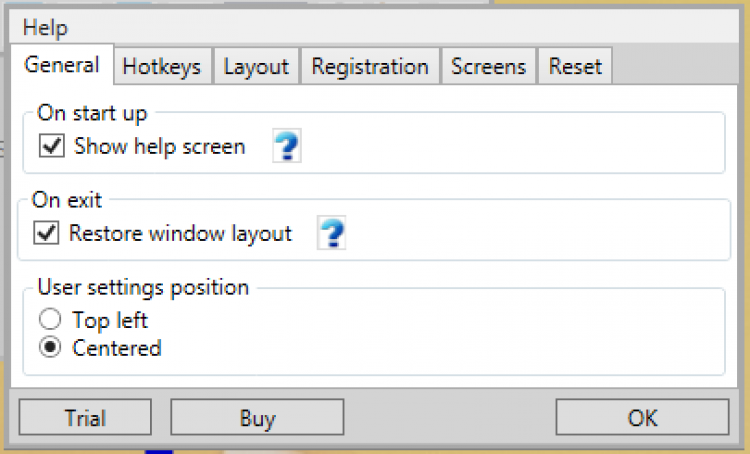750x454 pixels.
Task: Open the Help menu
Action: (45, 27)
